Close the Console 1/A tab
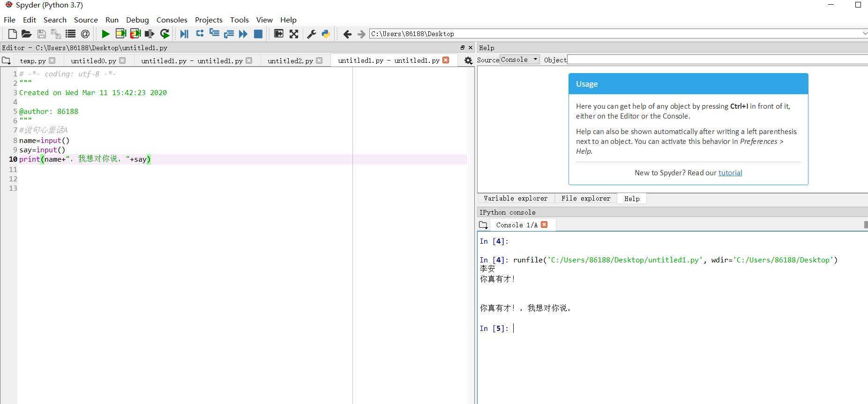Image resolution: width=868 pixels, height=404 pixels. [x=544, y=224]
